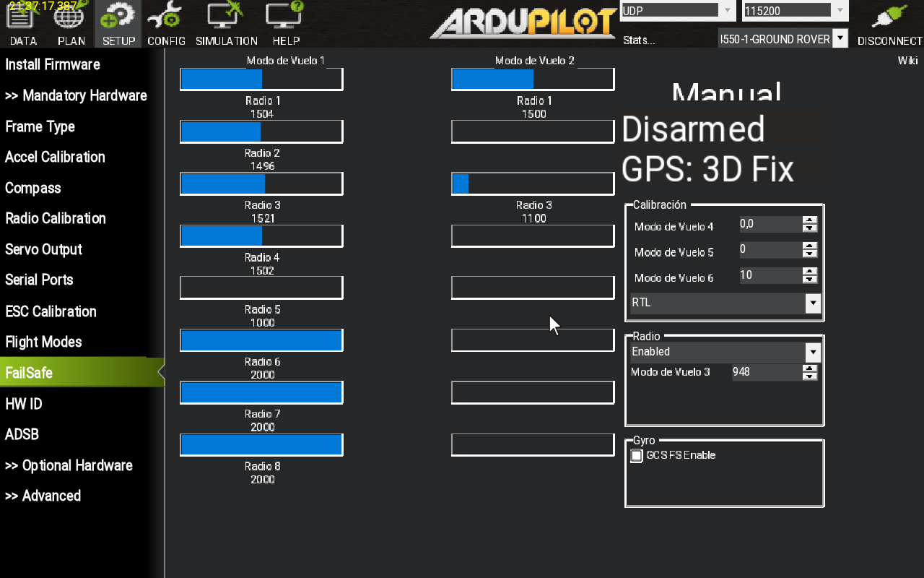Open CONFIG wrench icon

pos(166,23)
